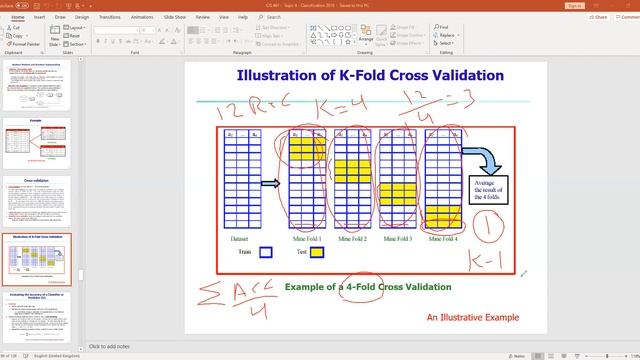Click the Replace icon
The width and height of the screenshot is (640, 360).
tap(436, 35)
